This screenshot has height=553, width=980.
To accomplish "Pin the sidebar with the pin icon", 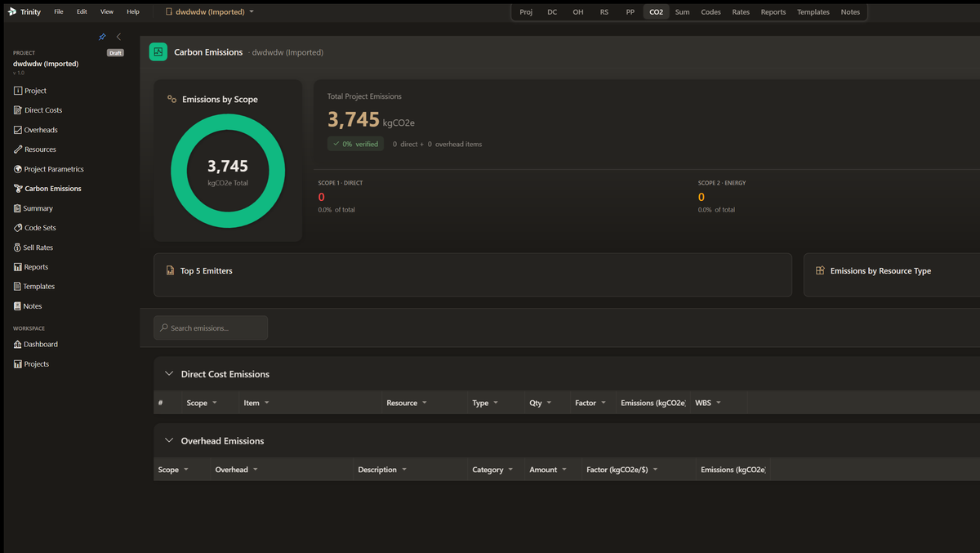I will 102,37.
